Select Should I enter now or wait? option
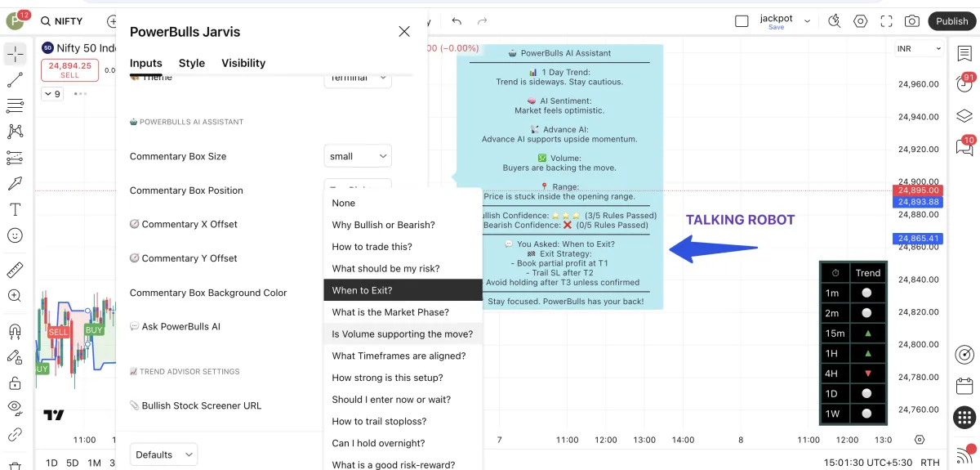 point(403,400)
